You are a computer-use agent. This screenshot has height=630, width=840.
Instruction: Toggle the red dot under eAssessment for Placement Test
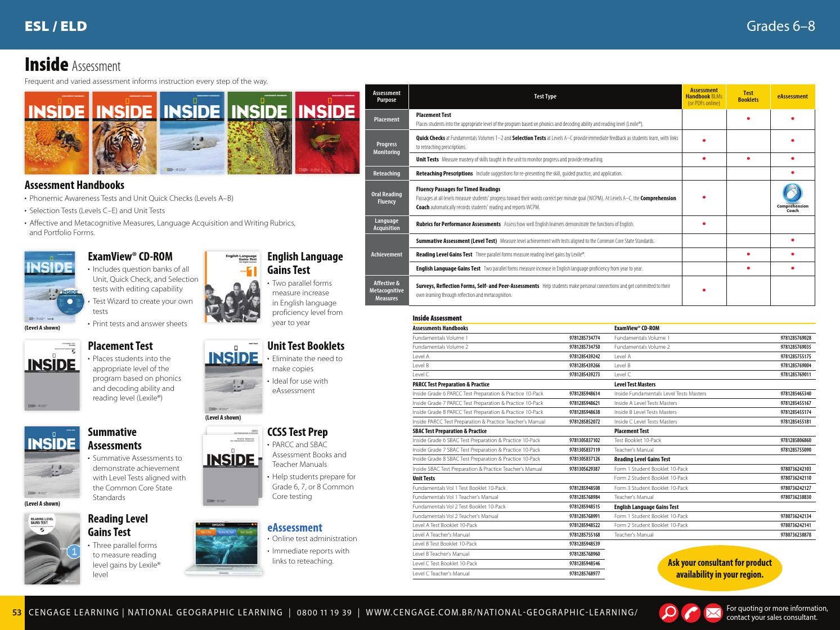click(x=792, y=119)
